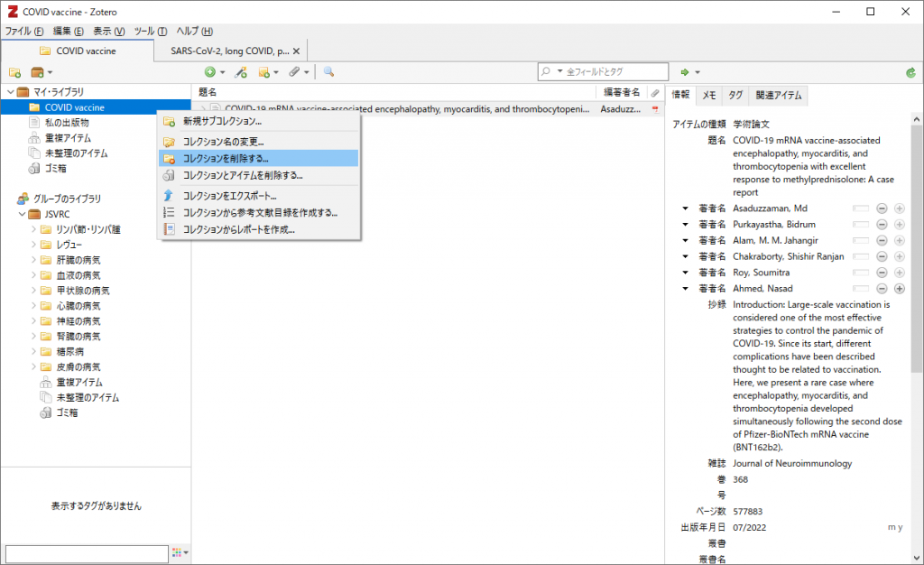The image size is (924, 565).
Task: Open advanced search magnifier icon
Action: (328, 72)
